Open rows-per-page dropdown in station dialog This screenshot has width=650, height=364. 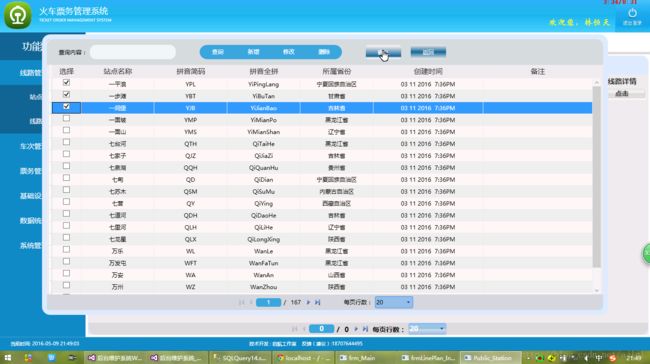[393, 302]
